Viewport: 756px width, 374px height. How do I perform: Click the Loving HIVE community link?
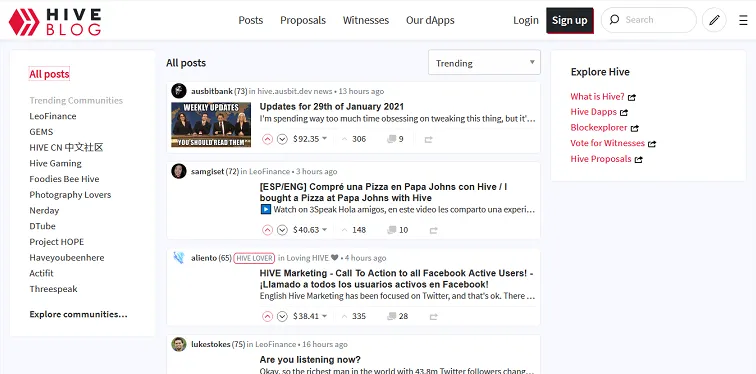tap(312, 258)
